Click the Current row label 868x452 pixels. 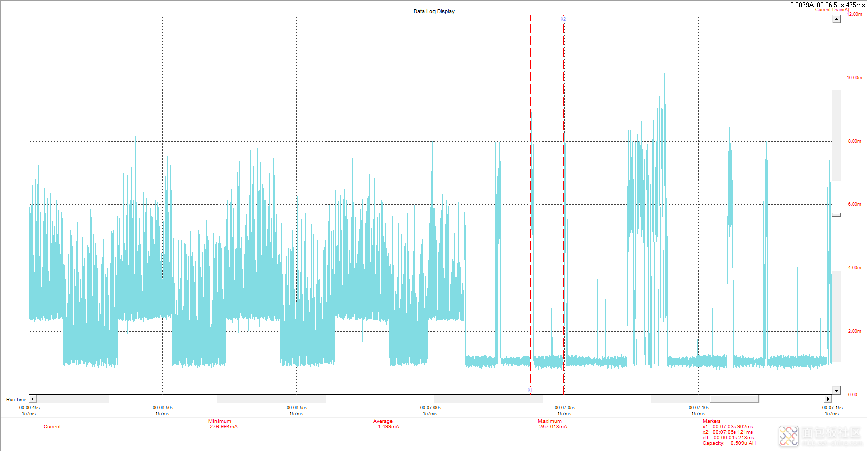[52, 427]
